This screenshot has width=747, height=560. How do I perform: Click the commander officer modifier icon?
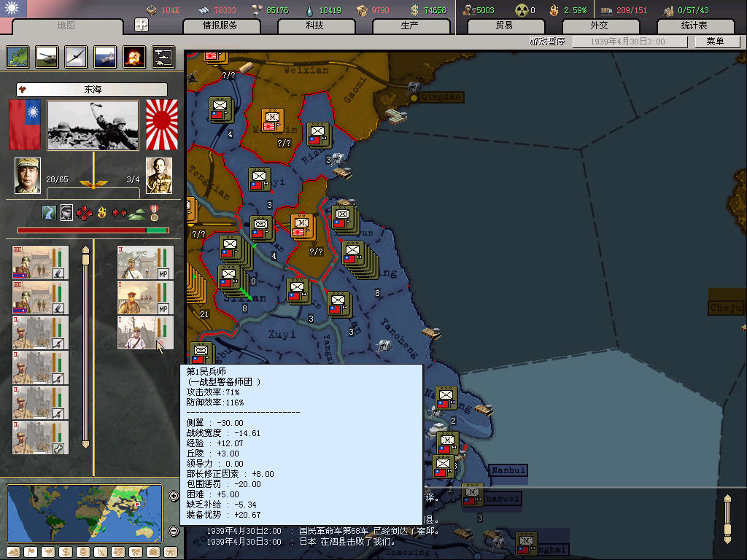(x=66, y=212)
